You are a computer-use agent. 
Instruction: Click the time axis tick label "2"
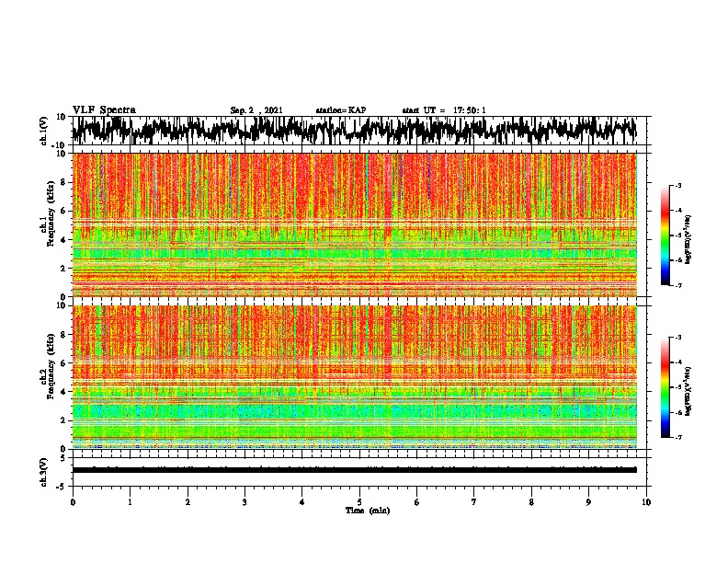pyautogui.click(x=188, y=502)
